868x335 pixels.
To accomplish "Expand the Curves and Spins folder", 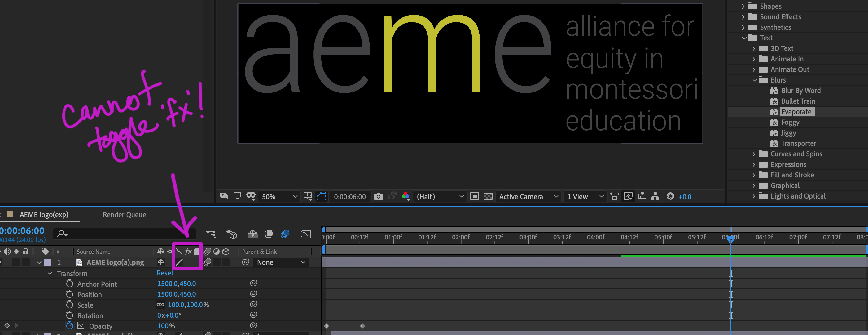I will click(x=754, y=154).
